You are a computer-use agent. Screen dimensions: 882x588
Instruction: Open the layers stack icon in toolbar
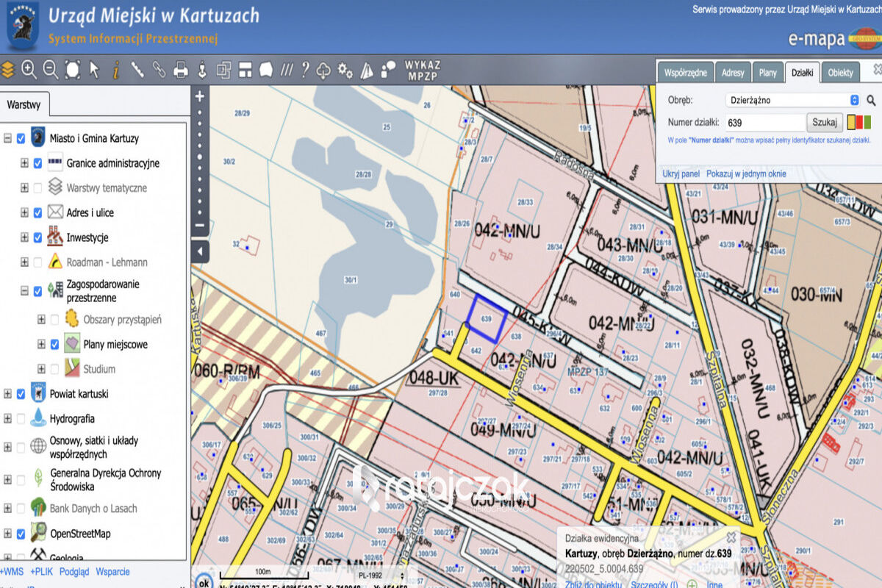(x=7, y=70)
